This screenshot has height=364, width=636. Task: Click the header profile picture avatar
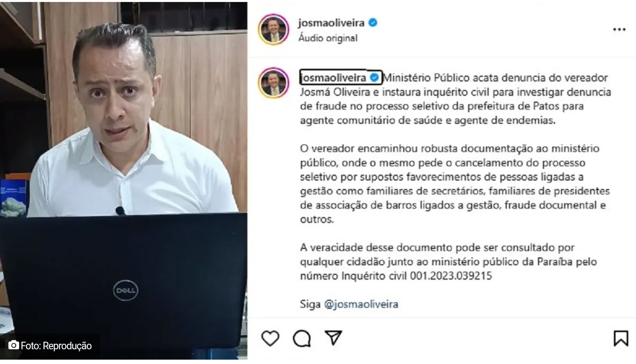(x=273, y=30)
